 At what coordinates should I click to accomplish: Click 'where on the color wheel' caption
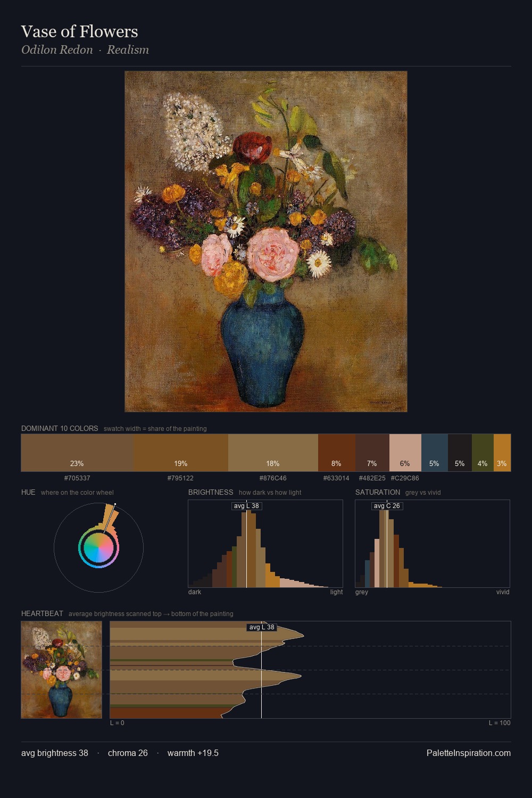tap(77, 493)
